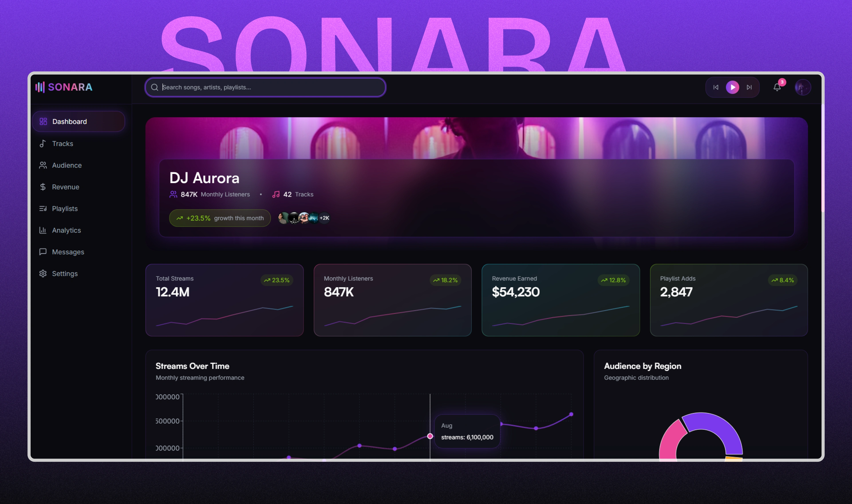Viewport: 852px width, 504px height.
Task: Click the previous track skip icon
Action: pos(716,87)
